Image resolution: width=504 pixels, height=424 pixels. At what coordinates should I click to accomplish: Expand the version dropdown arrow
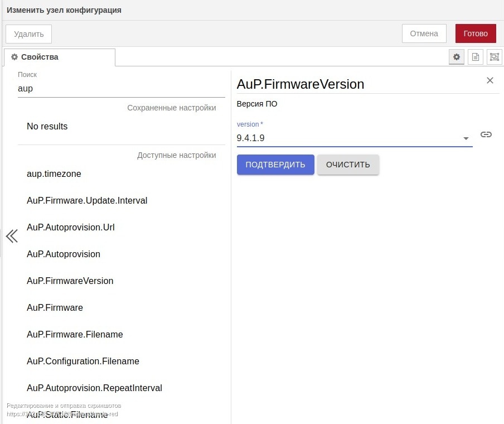coord(466,138)
